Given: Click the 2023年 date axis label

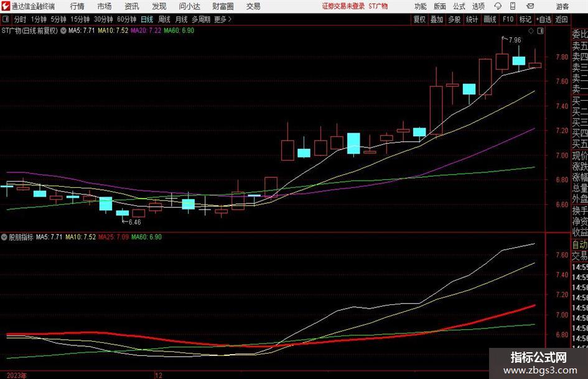Looking at the screenshot, I should (x=17, y=375).
